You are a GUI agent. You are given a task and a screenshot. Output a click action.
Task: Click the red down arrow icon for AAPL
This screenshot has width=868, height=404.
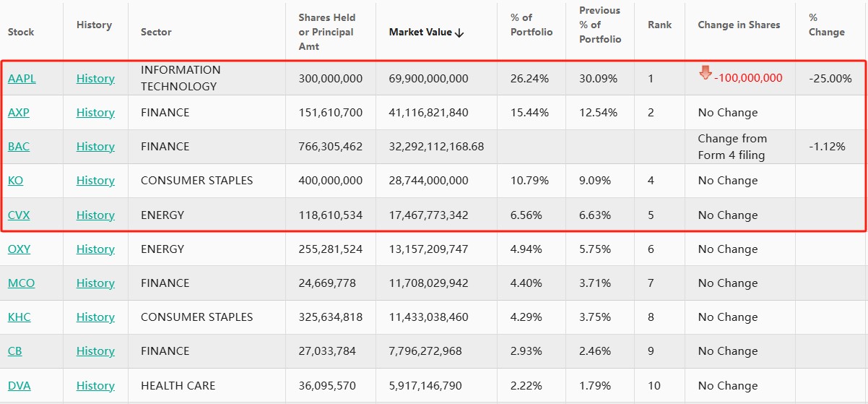pos(706,73)
